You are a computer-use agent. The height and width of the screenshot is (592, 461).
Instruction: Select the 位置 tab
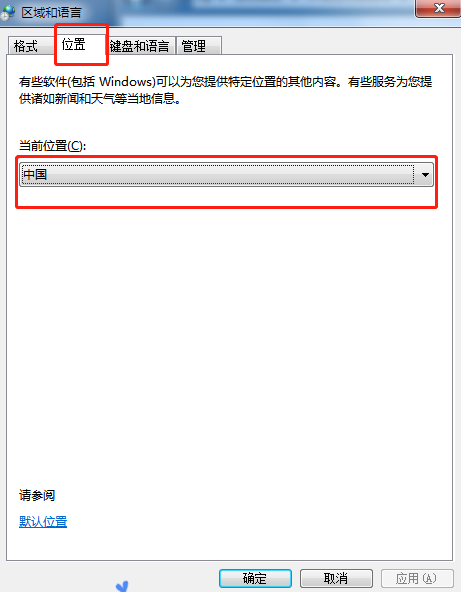74,45
